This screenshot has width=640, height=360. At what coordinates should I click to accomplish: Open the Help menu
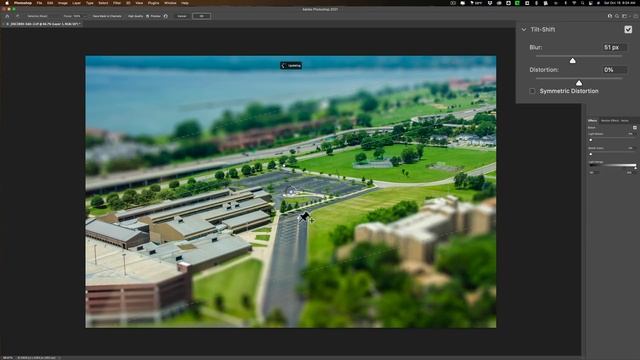(x=184, y=3)
